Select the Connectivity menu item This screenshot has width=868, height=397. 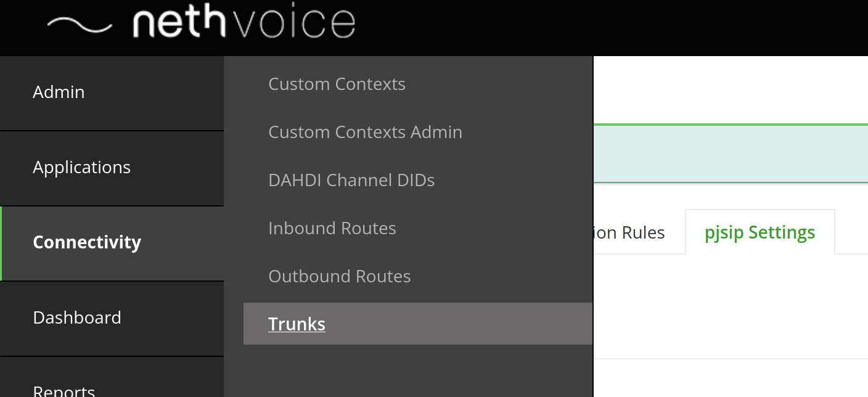(x=112, y=243)
